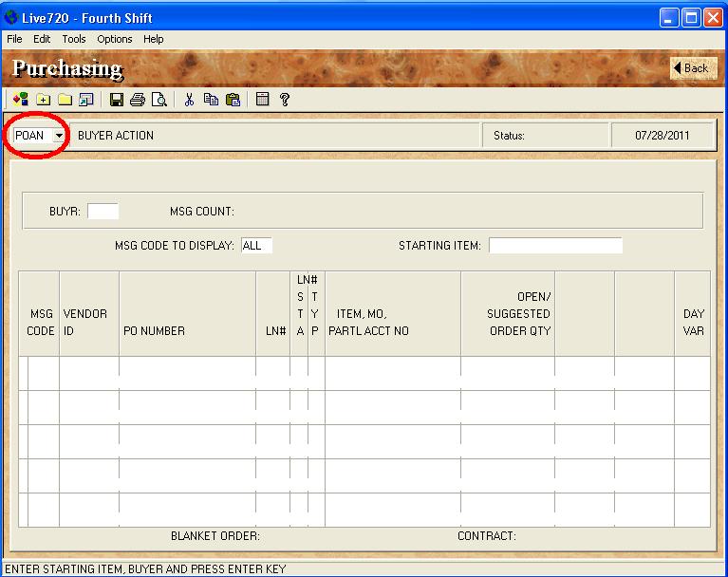
Task: Open Print Preview from the toolbar
Action: pos(159,100)
